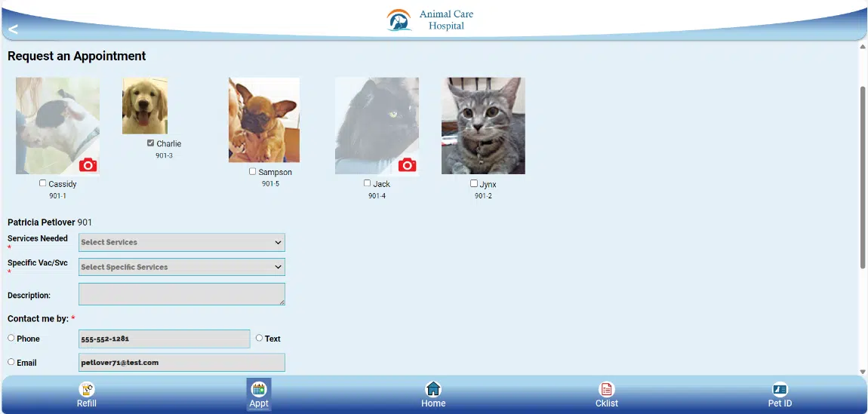Viewport: 868px width, 414px height.
Task: Click the Appt calendar icon
Action: point(259,389)
